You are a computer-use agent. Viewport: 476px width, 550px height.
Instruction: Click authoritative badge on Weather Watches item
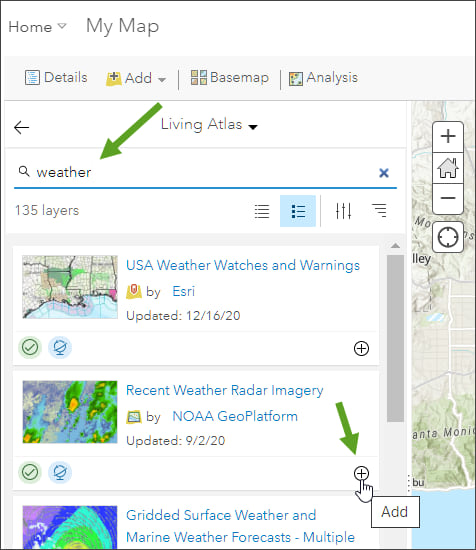pyautogui.click(x=30, y=347)
